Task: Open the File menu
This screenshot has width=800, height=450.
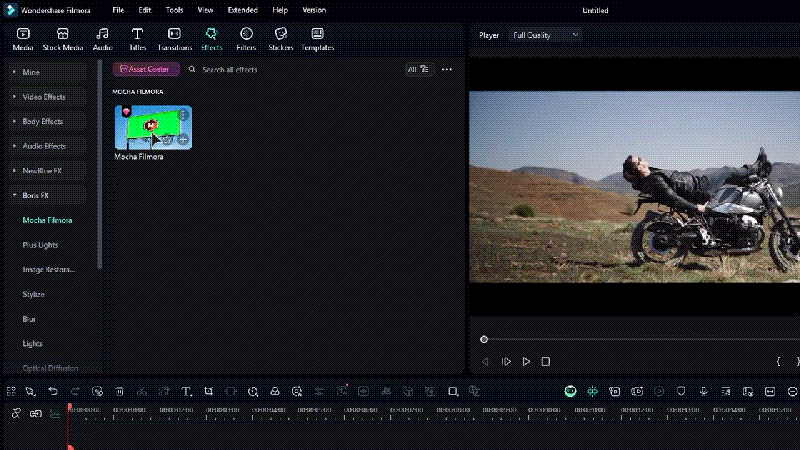Action: [x=118, y=10]
